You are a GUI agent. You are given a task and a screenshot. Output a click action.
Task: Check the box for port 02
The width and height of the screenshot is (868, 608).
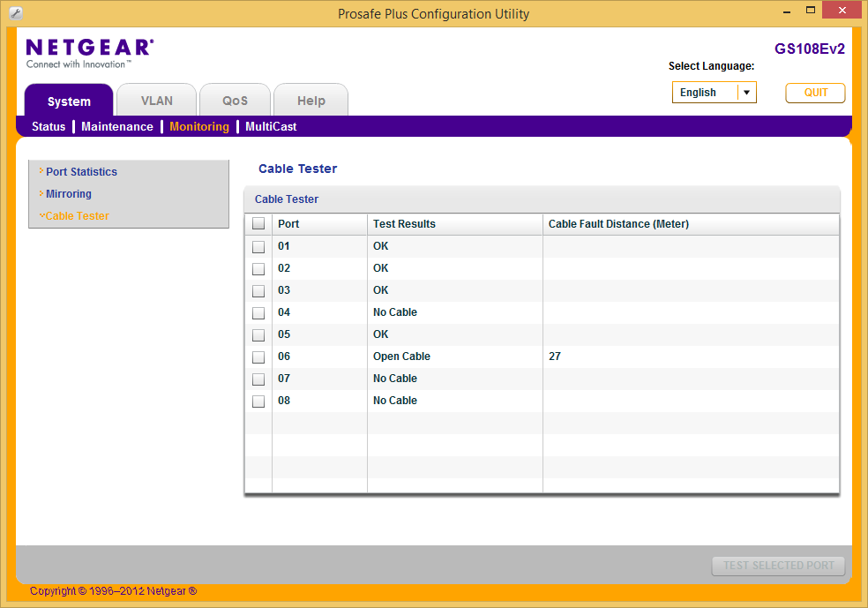click(x=258, y=268)
